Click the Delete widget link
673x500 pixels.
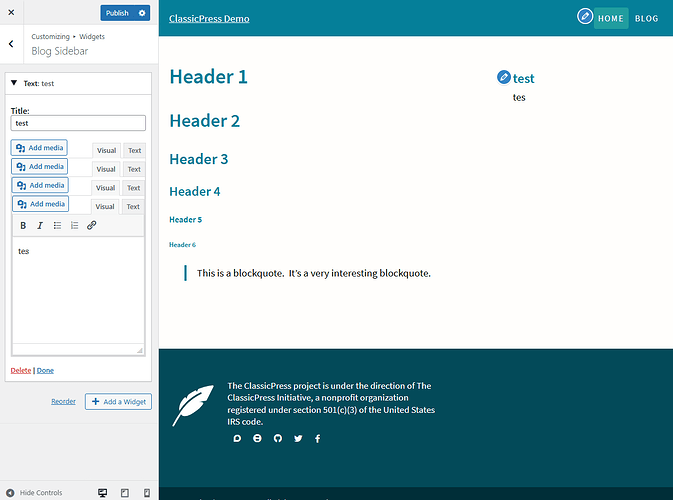click(x=20, y=370)
